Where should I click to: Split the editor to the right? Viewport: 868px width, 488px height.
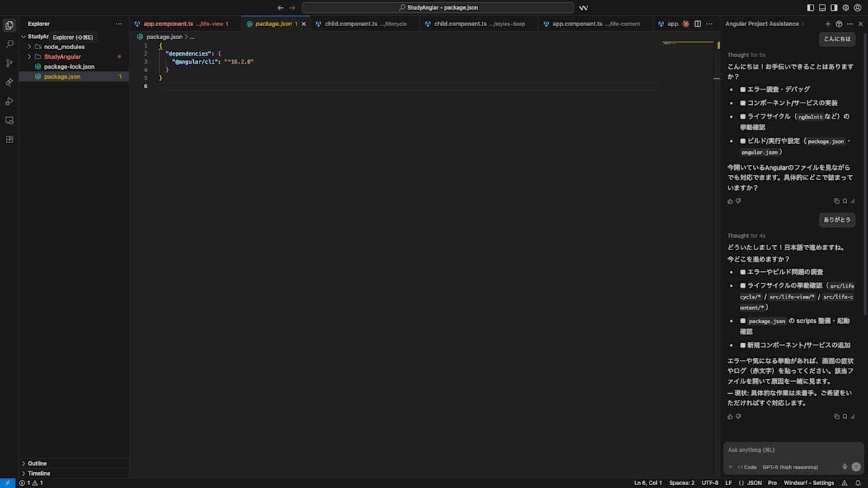point(697,24)
